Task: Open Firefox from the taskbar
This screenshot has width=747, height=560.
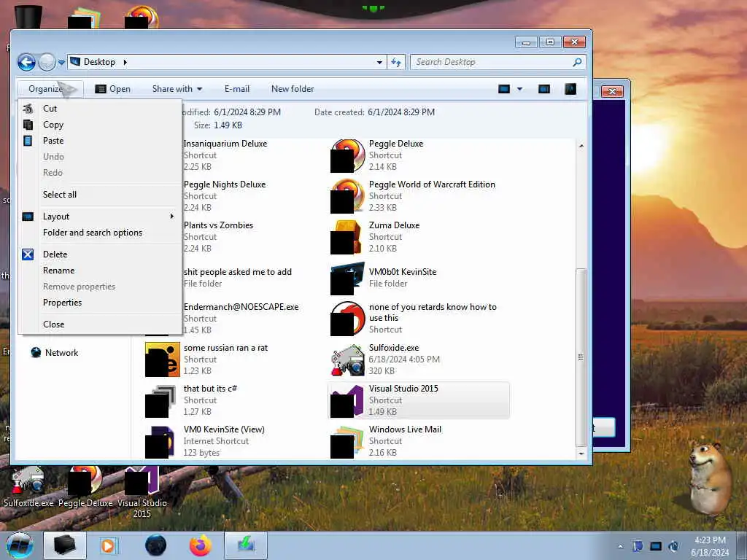Action: 201,545
